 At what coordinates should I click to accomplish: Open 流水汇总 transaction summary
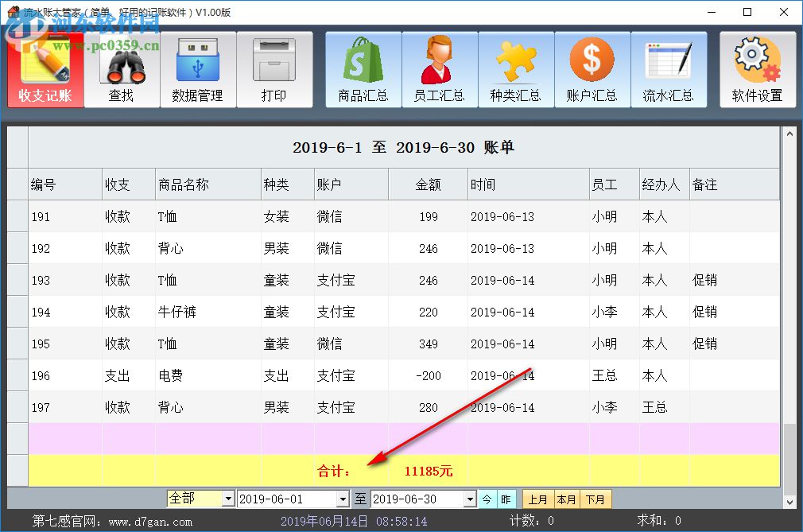coord(669,70)
